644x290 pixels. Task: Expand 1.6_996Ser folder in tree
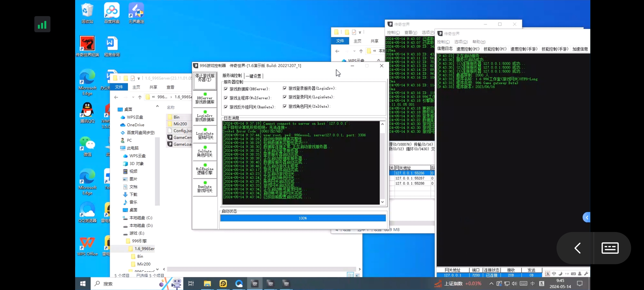click(x=126, y=248)
